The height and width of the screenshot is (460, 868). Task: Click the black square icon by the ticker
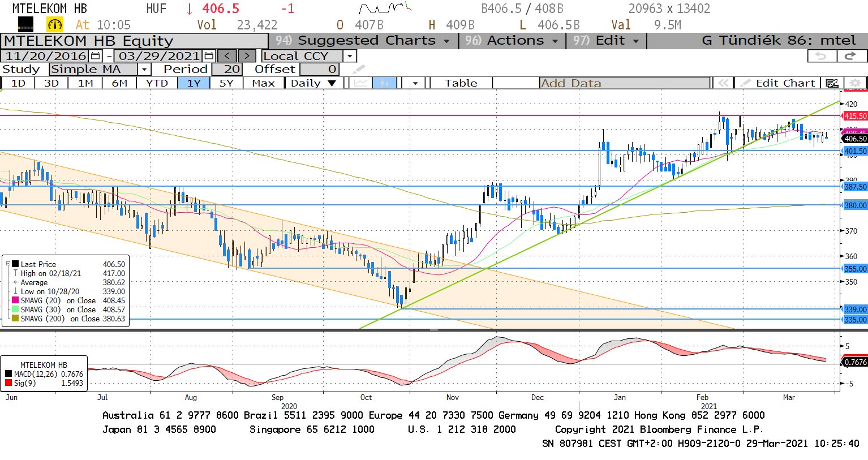25,24
